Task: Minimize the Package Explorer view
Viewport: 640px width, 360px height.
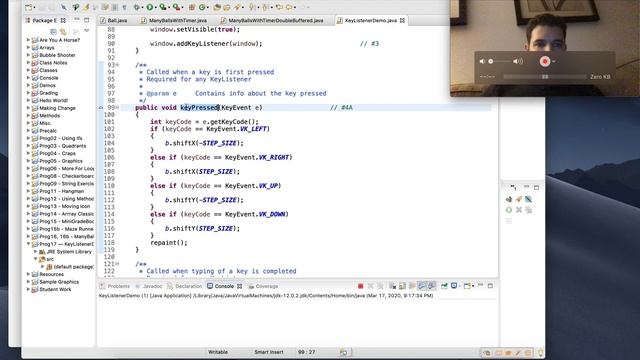Action: 77,19
